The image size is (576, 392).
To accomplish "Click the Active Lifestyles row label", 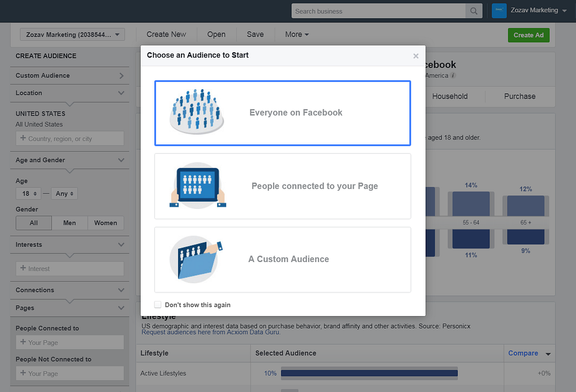I will click(x=163, y=373).
